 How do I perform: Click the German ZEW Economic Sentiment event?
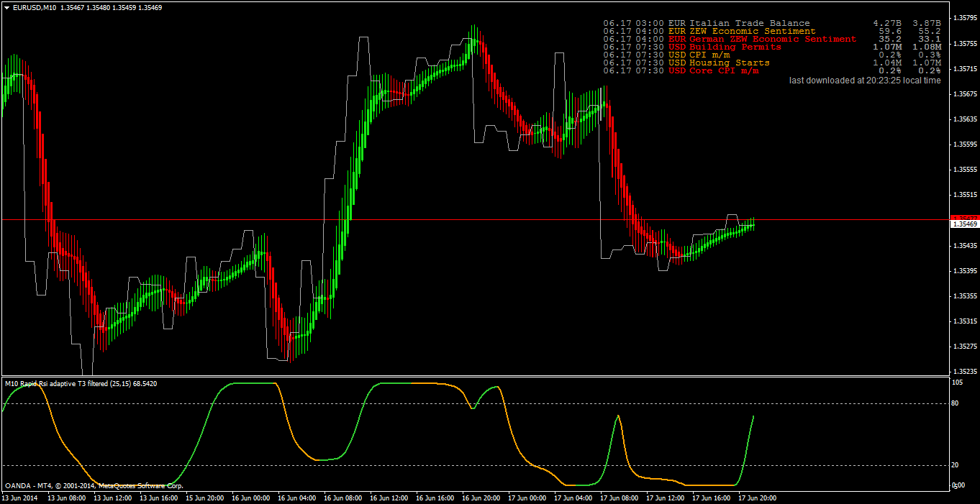(x=773, y=40)
